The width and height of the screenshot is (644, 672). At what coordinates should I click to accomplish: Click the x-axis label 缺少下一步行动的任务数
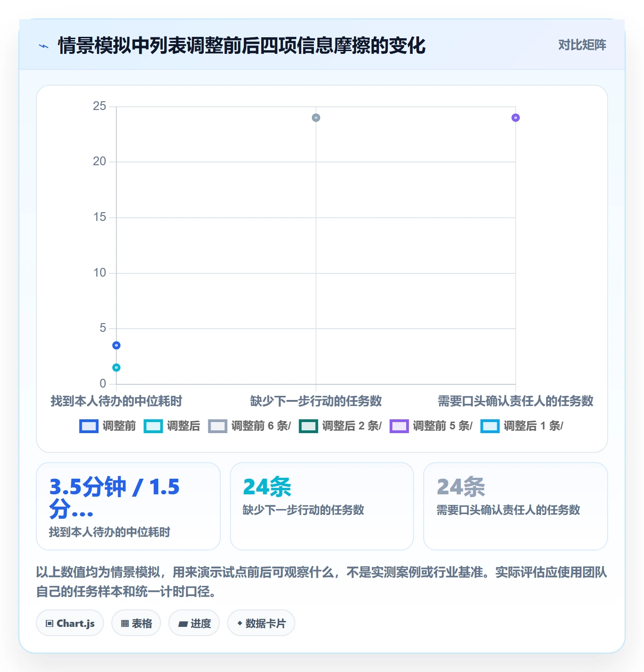(x=316, y=401)
